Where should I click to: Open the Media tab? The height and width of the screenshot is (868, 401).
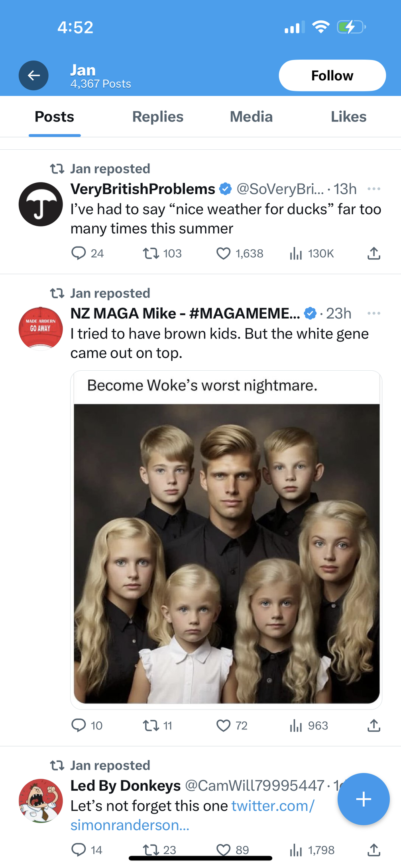pos(251,117)
